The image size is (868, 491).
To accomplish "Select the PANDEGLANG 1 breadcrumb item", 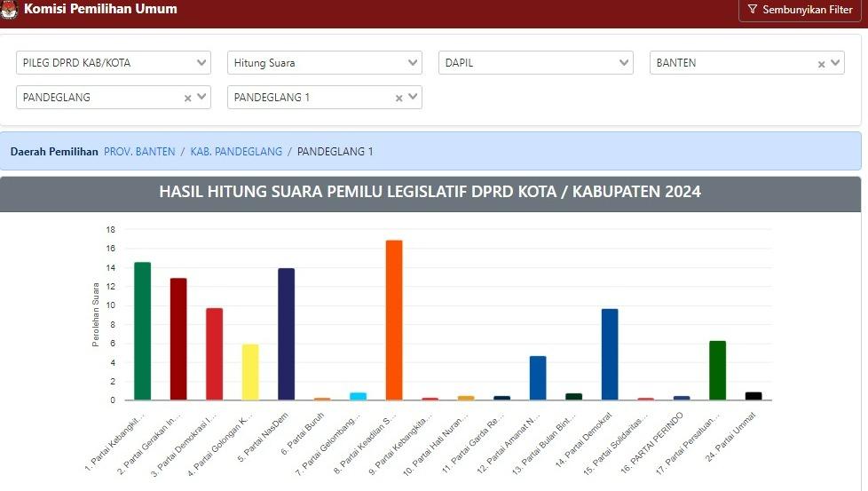I will tap(335, 152).
